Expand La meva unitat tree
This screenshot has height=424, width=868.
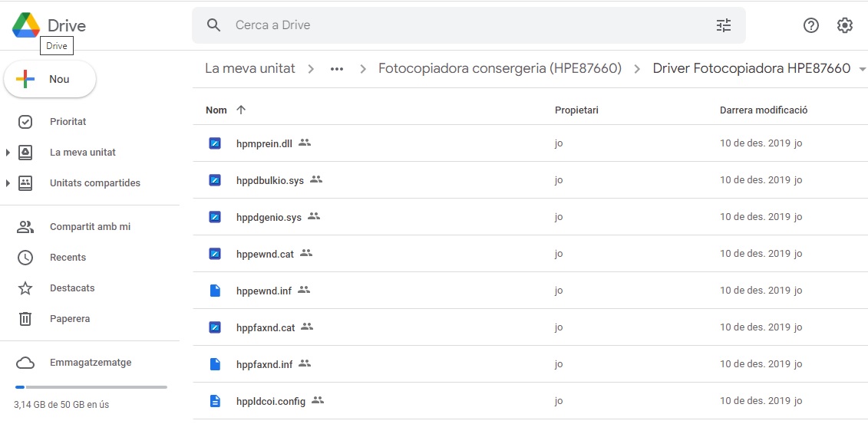coord(8,153)
